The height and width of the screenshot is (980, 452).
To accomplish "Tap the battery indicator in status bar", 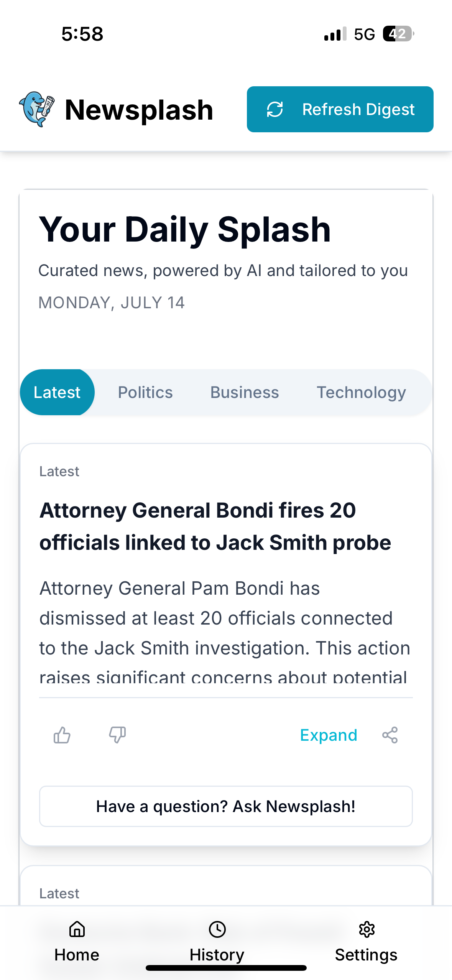I will pyautogui.click(x=398, y=34).
